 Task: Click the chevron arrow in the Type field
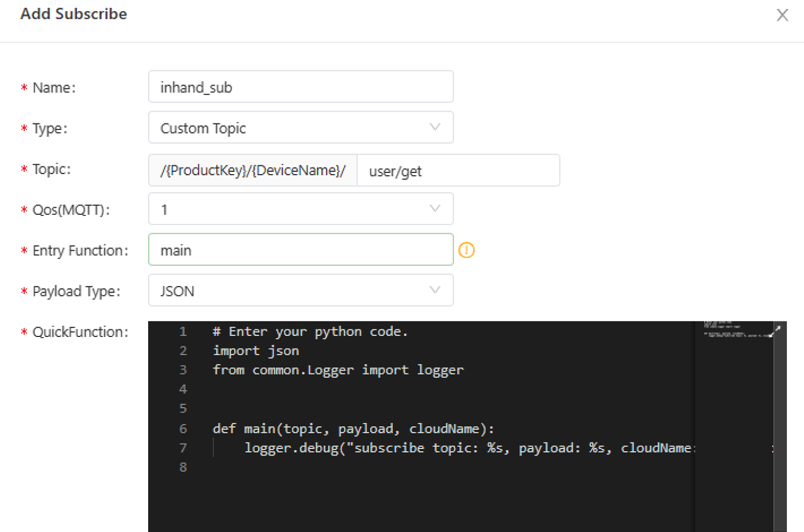point(435,127)
